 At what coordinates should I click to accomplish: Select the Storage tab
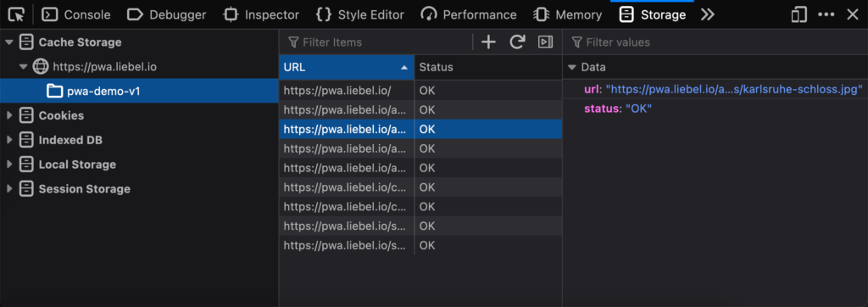pos(652,15)
